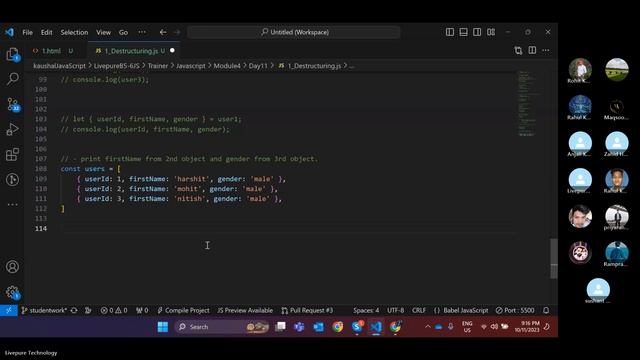
Task: Click ports forwarded count in status bar
Action: click(x=142, y=311)
